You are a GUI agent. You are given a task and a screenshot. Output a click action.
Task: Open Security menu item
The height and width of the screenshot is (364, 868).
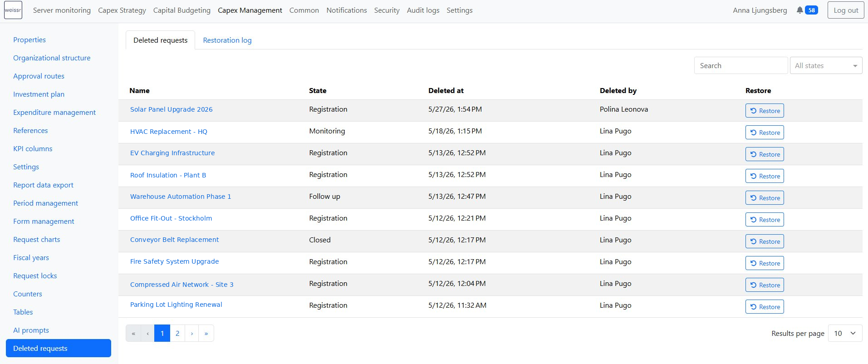pyautogui.click(x=387, y=10)
